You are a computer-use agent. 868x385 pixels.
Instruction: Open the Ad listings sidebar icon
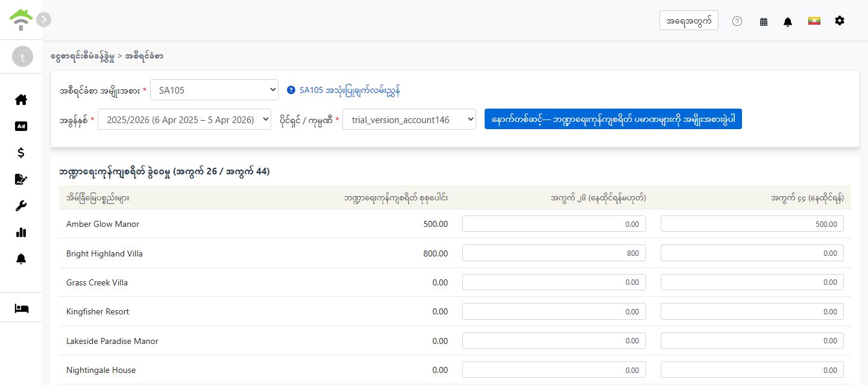pyautogui.click(x=21, y=126)
